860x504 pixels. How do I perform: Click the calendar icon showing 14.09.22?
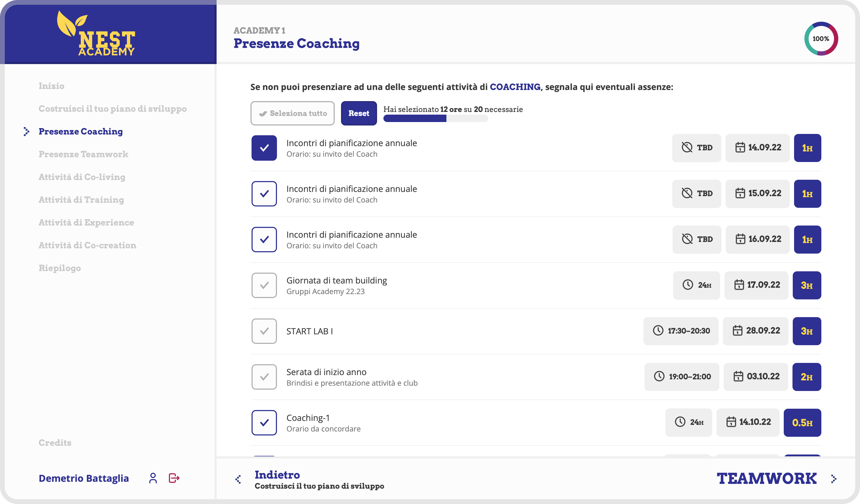click(x=740, y=148)
